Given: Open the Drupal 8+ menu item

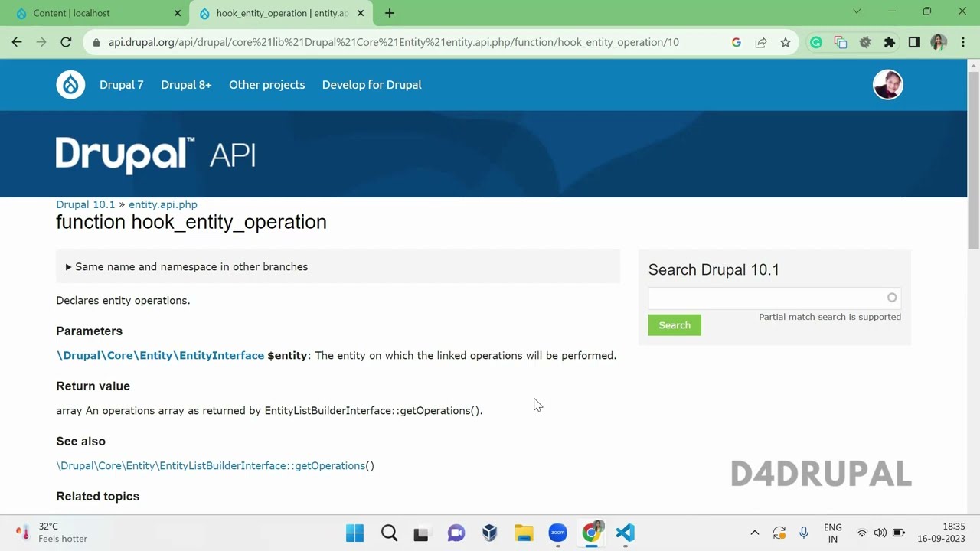Looking at the screenshot, I should click(186, 85).
